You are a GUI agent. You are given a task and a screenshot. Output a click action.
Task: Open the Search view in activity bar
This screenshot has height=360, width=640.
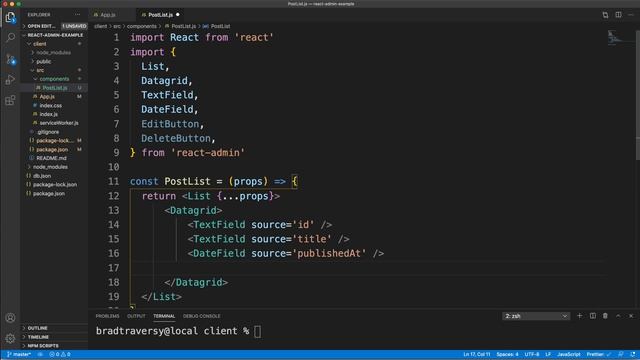coord(10,38)
